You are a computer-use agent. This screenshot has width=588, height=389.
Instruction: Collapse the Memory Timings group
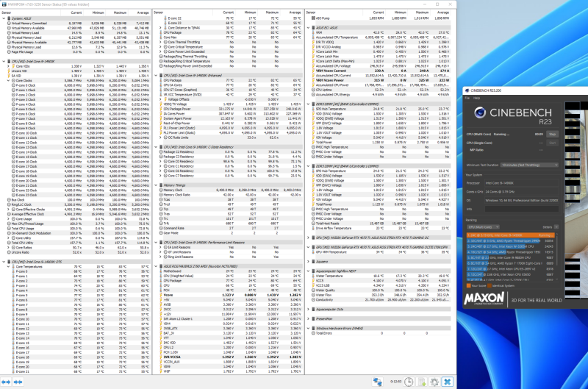[x=157, y=185]
